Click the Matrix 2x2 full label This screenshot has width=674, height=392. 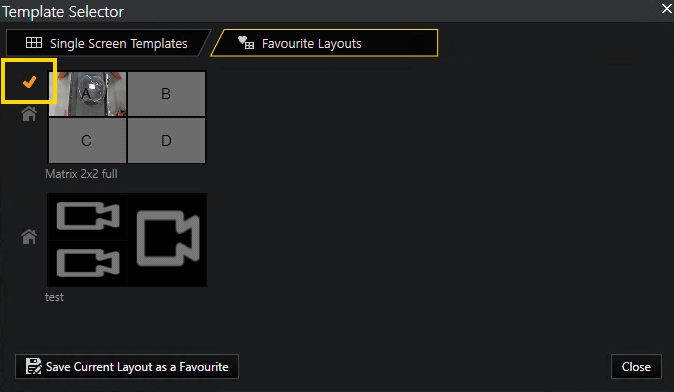pyautogui.click(x=81, y=174)
